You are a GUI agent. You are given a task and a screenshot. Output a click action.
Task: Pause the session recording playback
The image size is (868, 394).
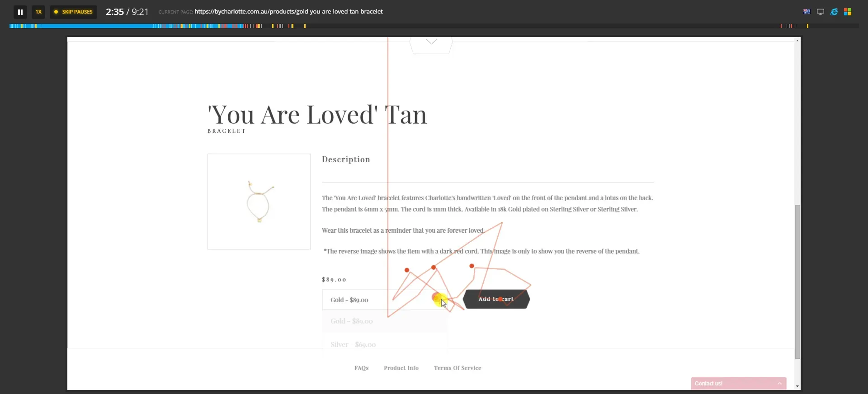(20, 12)
